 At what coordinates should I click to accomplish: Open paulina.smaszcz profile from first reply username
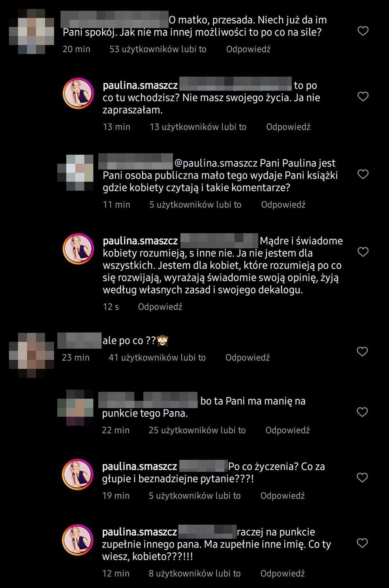coord(140,85)
